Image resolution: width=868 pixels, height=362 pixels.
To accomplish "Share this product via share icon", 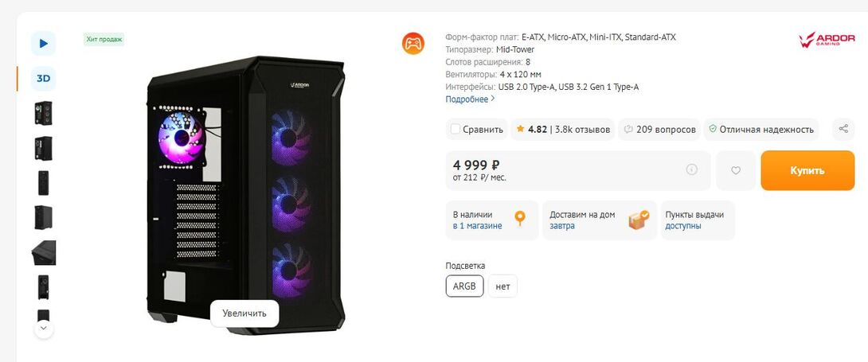I will coord(843,129).
